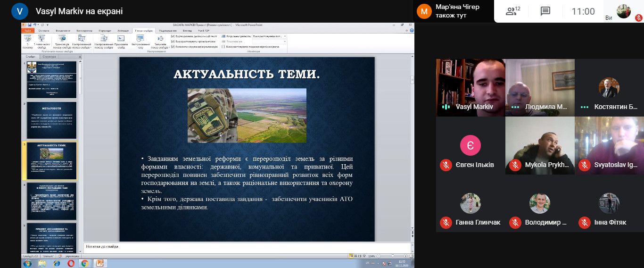Image resolution: width=644 pixels, height=268 pixels.
Task: Switch to Outline tab in slide pane
Action: click(x=49, y=56)
